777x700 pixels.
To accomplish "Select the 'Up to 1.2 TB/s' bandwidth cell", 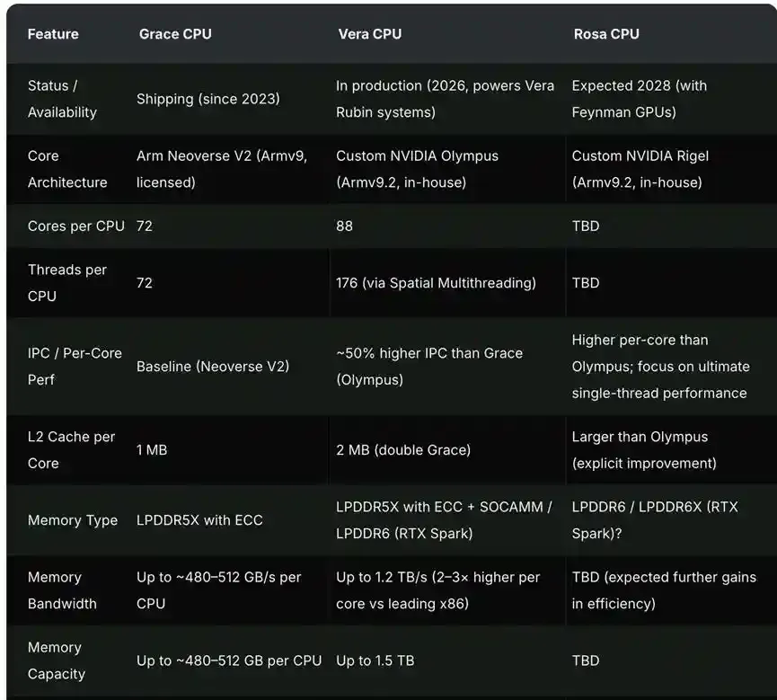I will (x=438, y=590).
